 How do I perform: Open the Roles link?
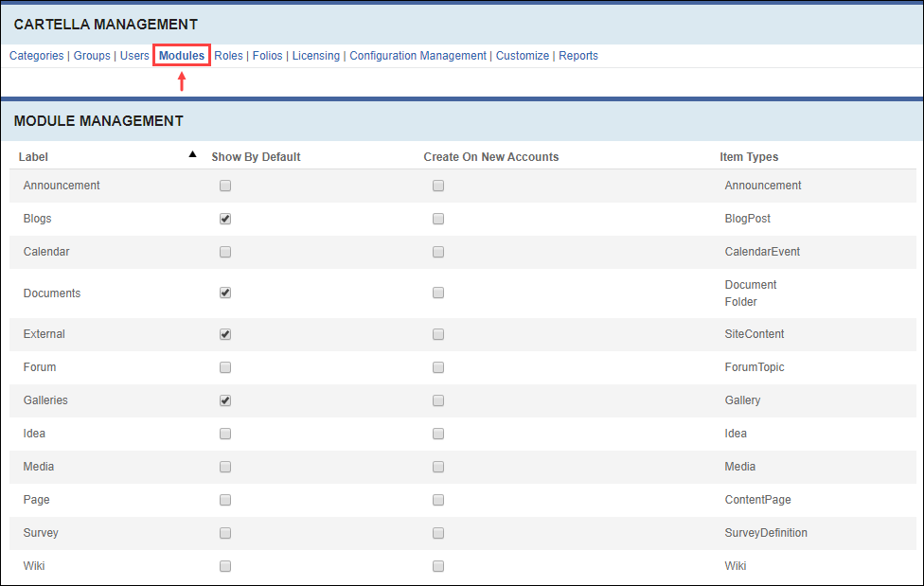click(229, 56)
